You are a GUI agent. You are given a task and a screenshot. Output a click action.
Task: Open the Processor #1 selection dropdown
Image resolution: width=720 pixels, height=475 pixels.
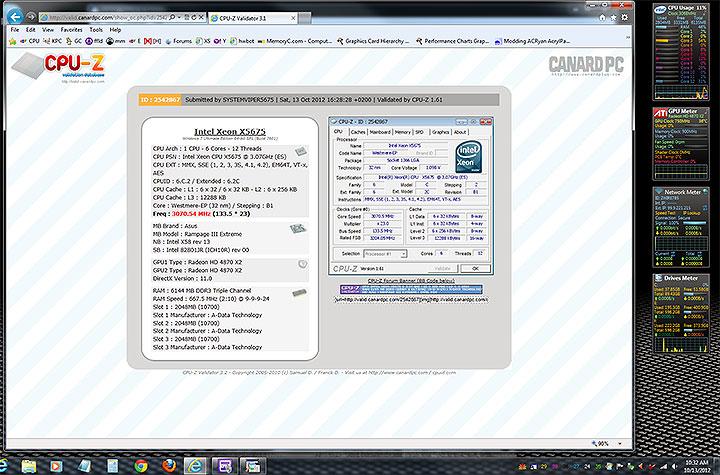click(x=385, y=254)
